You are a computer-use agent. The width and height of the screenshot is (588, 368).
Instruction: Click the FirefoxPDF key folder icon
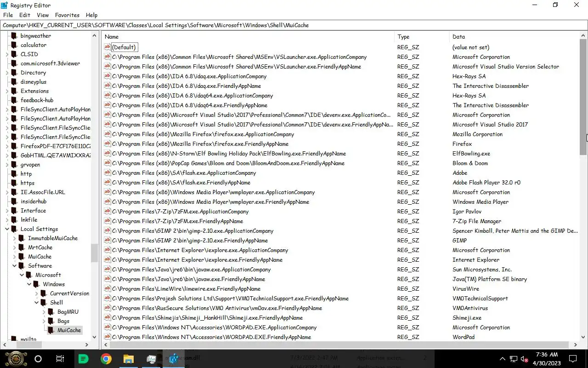click(x=14, y=146)
